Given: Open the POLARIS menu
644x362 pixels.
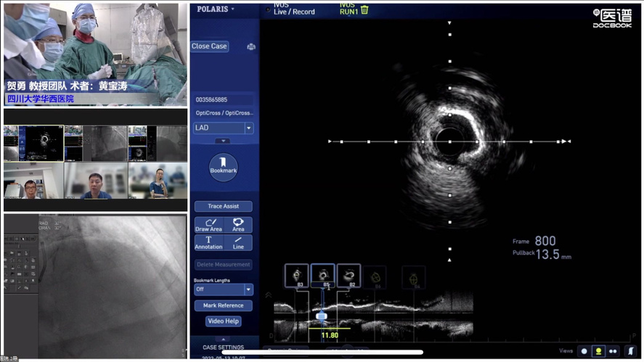Looking at the screenshot, I should point(216,9).
